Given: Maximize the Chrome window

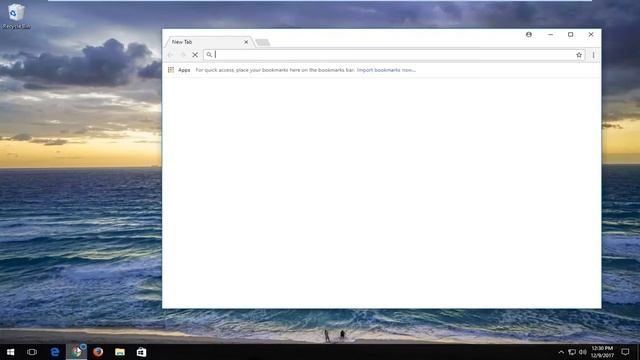Looking at the screenshot, I should [x=571, y=35].
